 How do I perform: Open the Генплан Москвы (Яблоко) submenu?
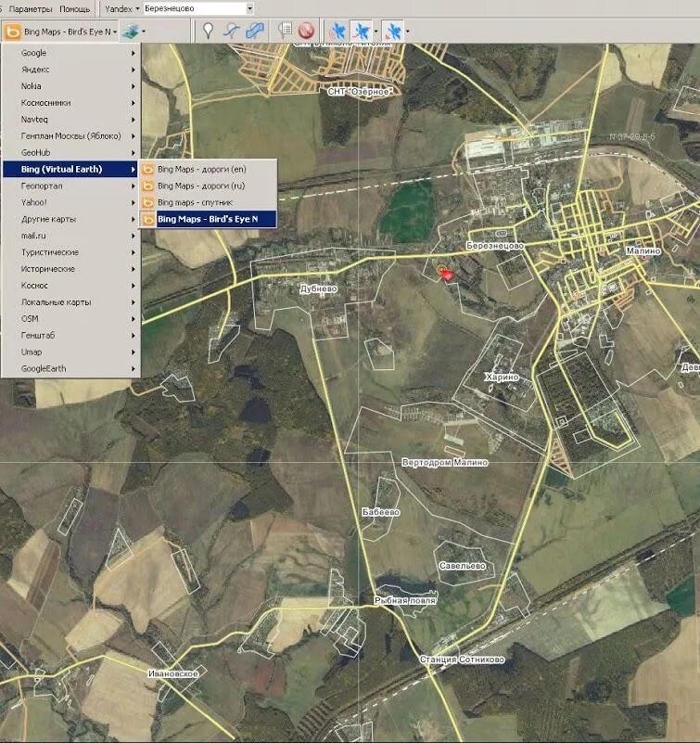coord(71,136)
